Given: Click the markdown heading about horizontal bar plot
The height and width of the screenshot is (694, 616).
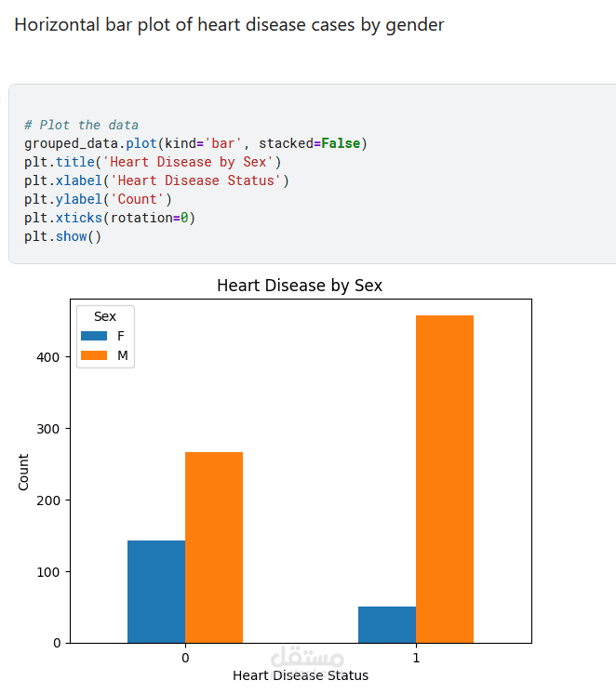Looking at the screenshot, I should click(x=229, y=25).
